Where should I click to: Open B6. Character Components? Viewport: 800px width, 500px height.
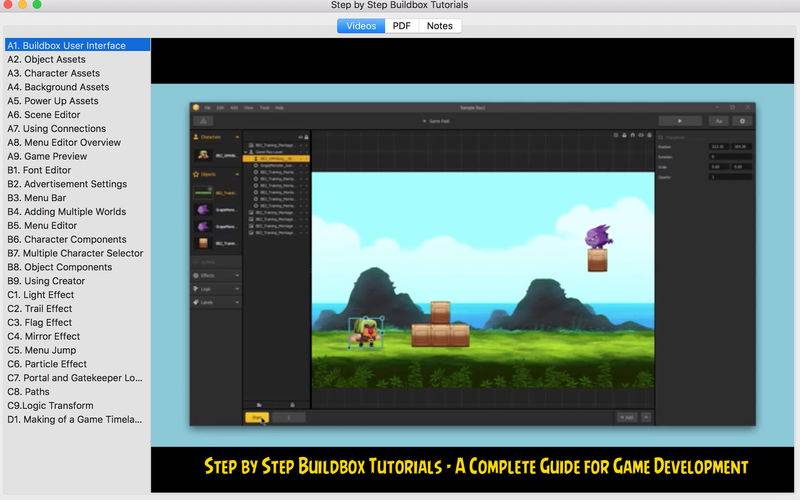point(78,239)
